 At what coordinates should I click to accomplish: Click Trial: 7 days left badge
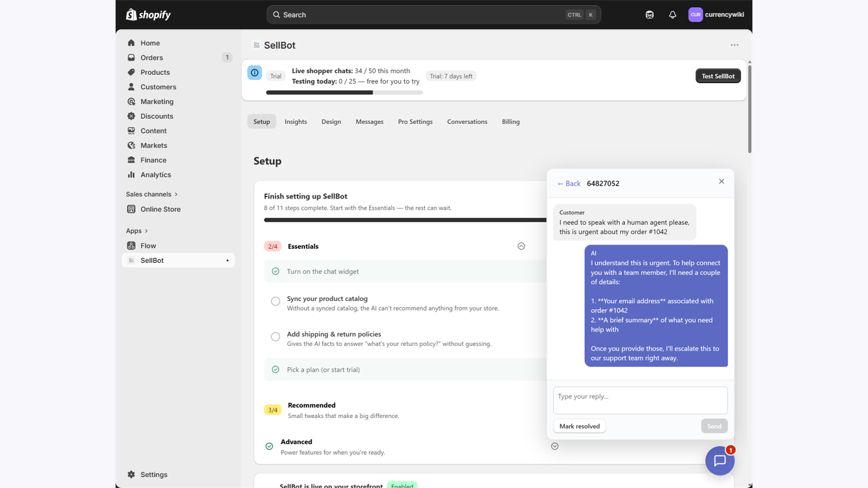click(x=451, y=76)
